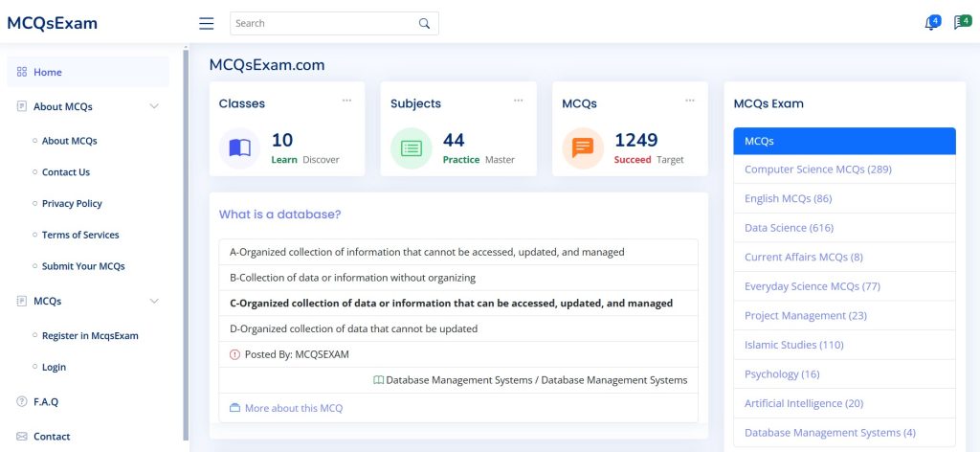980x452 pixels.
Task: Click the sidebar vertical scrollbar
Action: point(186,239)
